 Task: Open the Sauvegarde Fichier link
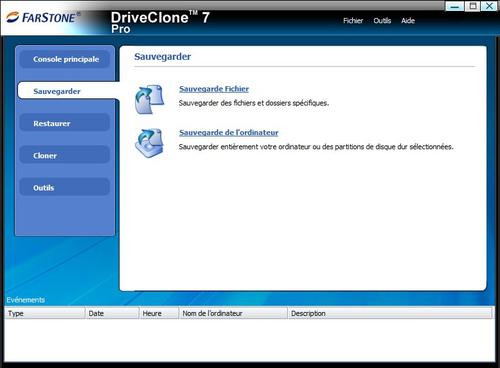pos(214,89)
